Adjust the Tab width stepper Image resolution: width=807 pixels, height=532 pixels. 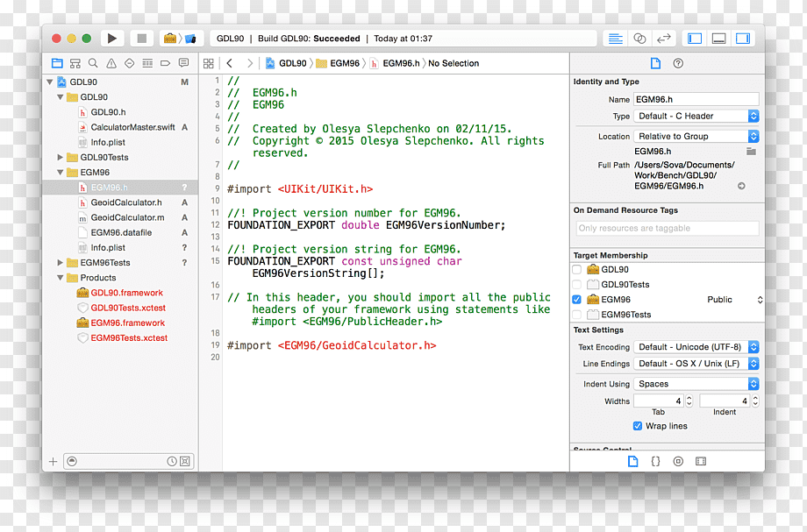pos(689,401)
